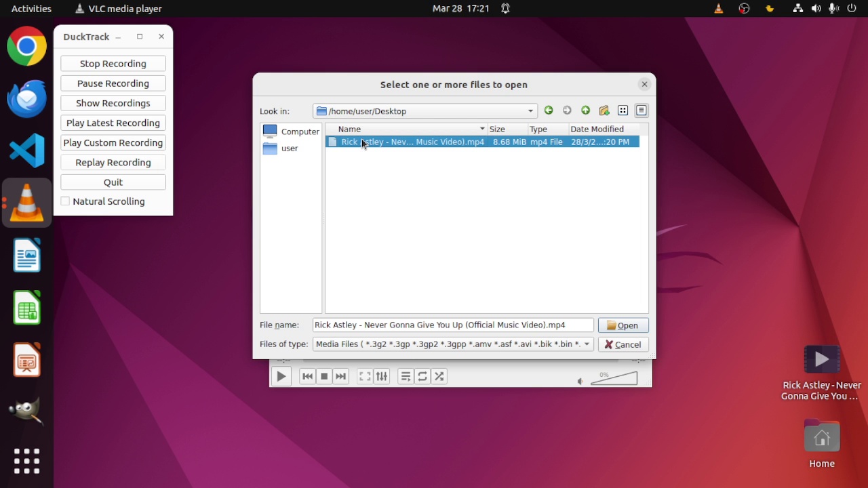Select Computer in the dialog sidebar
The width and height of the screenshot is (868, 488).
(x=291, y=131)
